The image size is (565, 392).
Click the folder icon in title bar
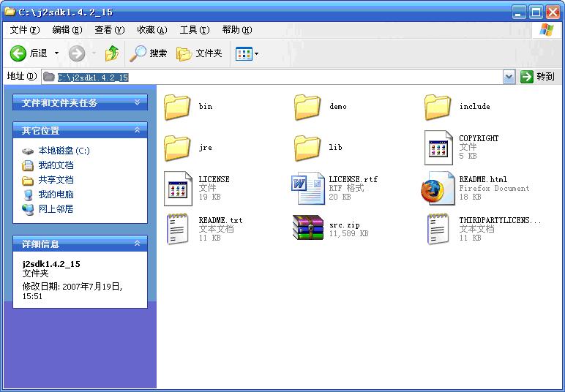tap(10, 12)
